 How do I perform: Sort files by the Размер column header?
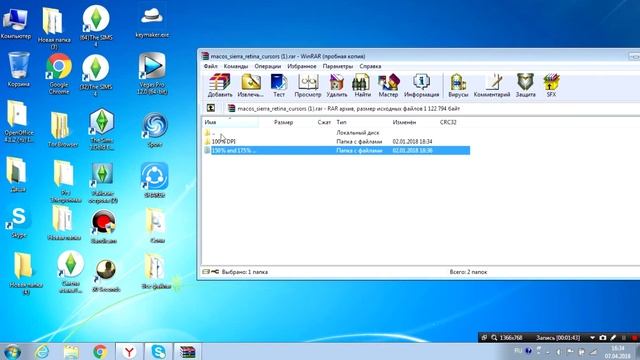[x=283, y=122]
